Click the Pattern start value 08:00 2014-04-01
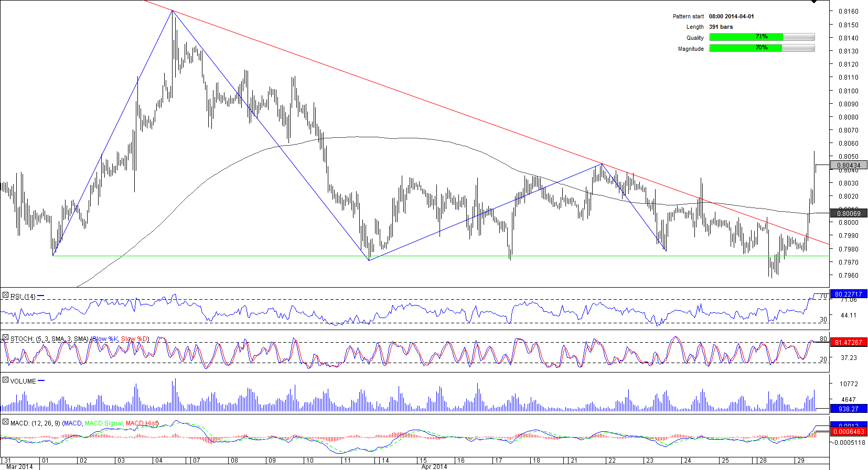Screen dimensions: 868x470 tap(732, 16)
